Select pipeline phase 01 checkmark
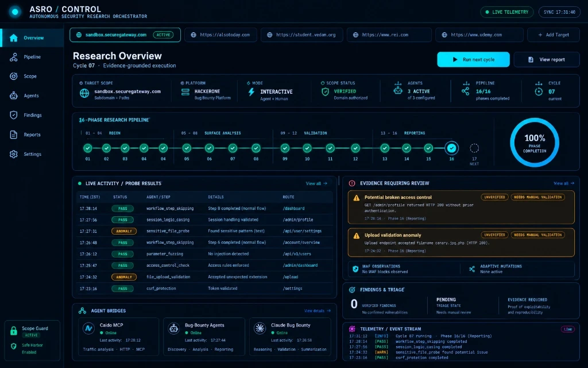Screen dimensions: 588x368 (x=88, y=148)
